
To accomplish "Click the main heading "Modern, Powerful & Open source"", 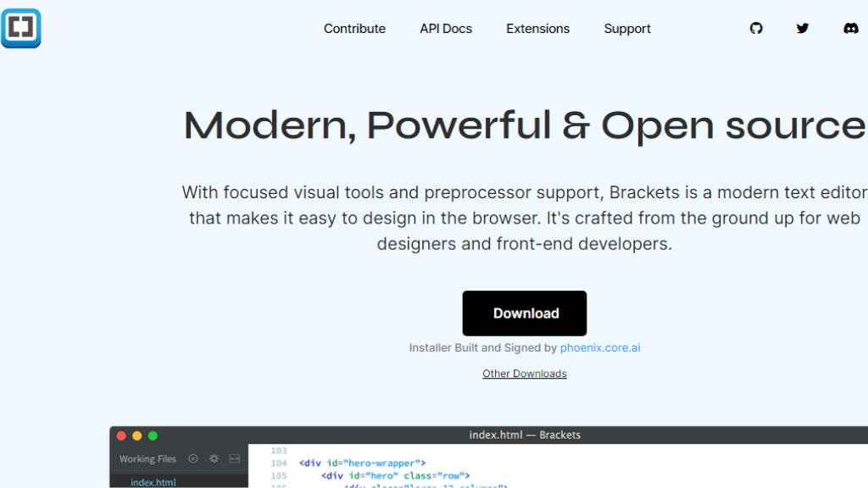I will [524, 125].
